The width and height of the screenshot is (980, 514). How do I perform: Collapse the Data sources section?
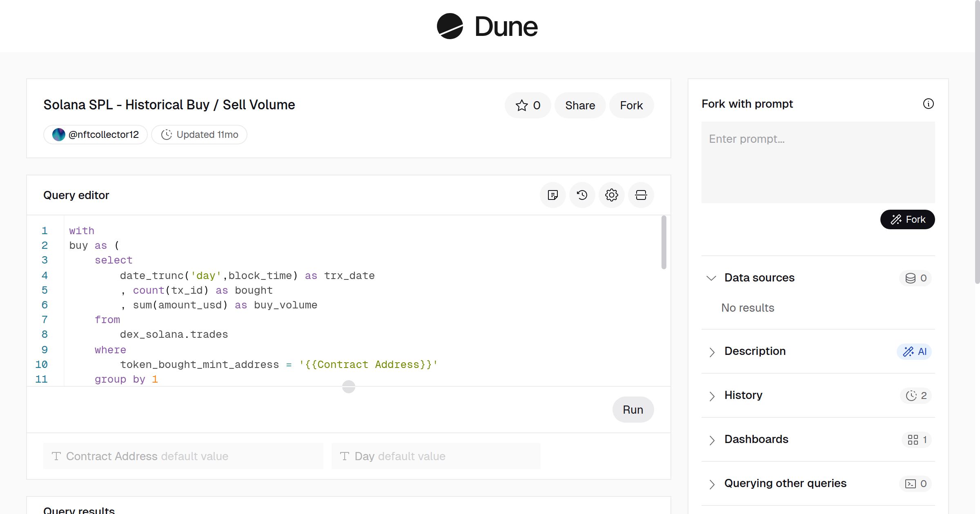(712, 278)
